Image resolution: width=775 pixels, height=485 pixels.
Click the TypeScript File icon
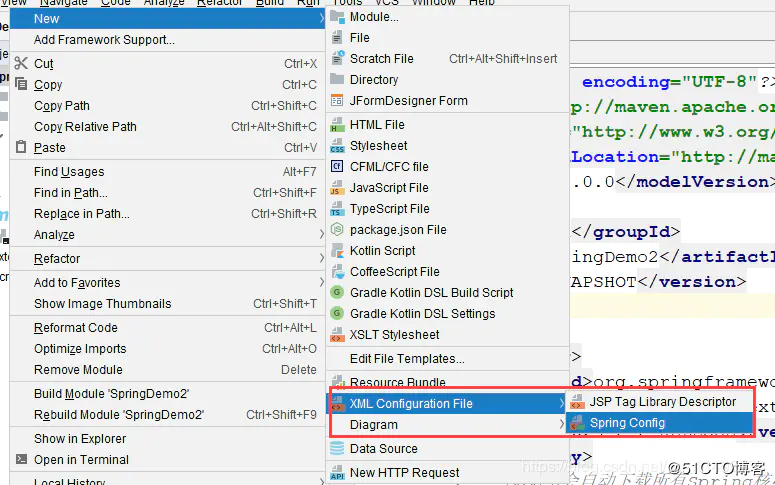pos(337,209)
